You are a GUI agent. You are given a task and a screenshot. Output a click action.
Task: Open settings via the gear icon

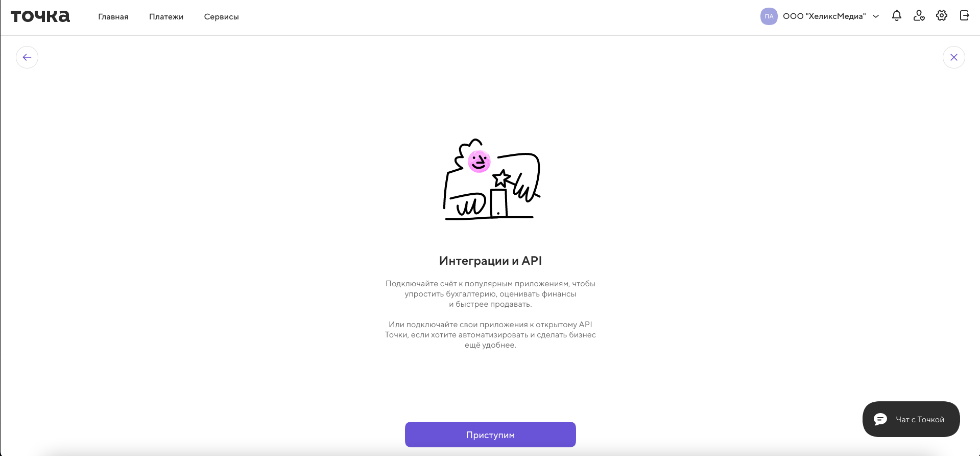click(941, 16)
